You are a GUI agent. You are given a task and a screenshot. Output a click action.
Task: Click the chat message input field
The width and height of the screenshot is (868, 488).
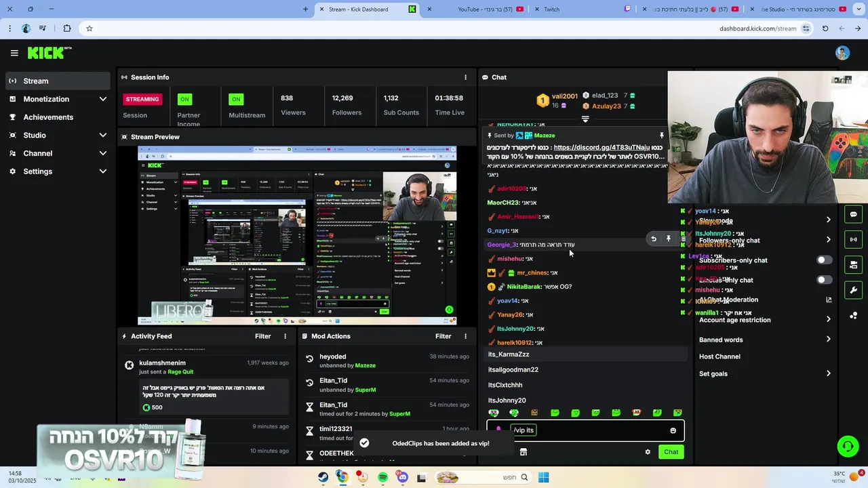click(586, 430)
